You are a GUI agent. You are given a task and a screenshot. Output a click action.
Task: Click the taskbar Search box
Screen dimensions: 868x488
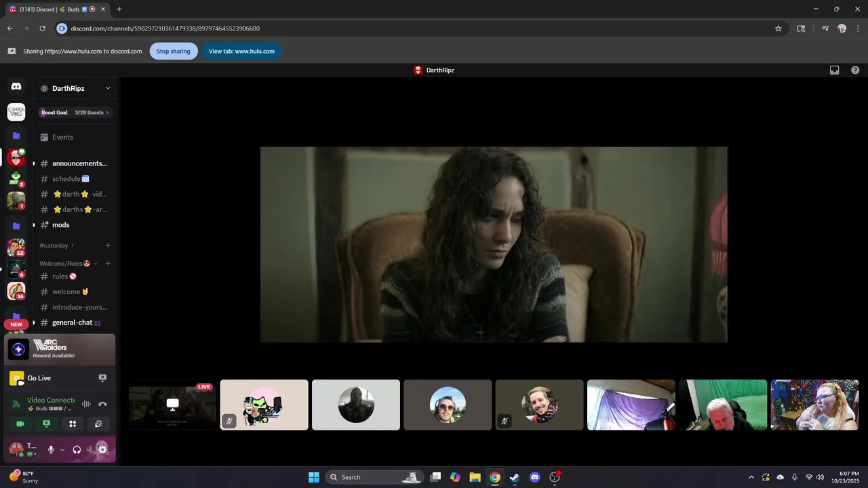[x=374, y=477]
